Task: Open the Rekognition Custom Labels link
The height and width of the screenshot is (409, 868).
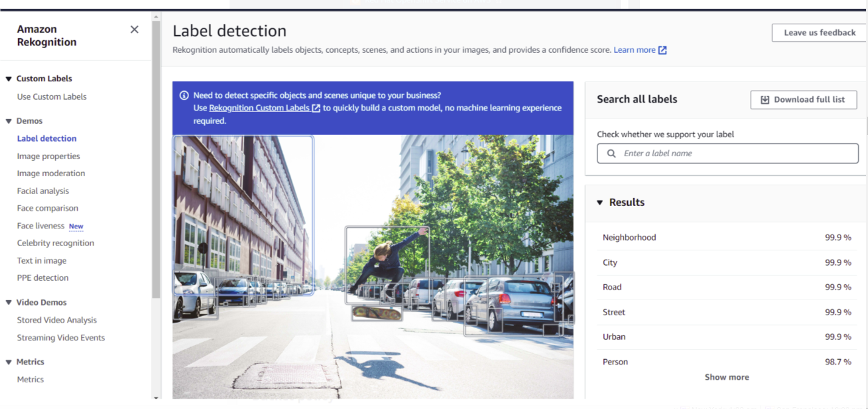Action: pyautogui.click(x=259, y=108)
